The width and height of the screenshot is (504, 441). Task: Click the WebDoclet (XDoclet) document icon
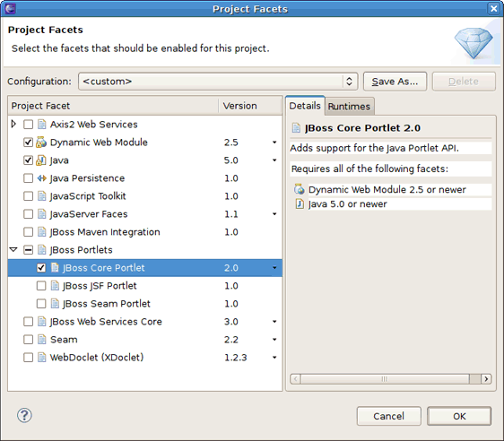[42, 358]
